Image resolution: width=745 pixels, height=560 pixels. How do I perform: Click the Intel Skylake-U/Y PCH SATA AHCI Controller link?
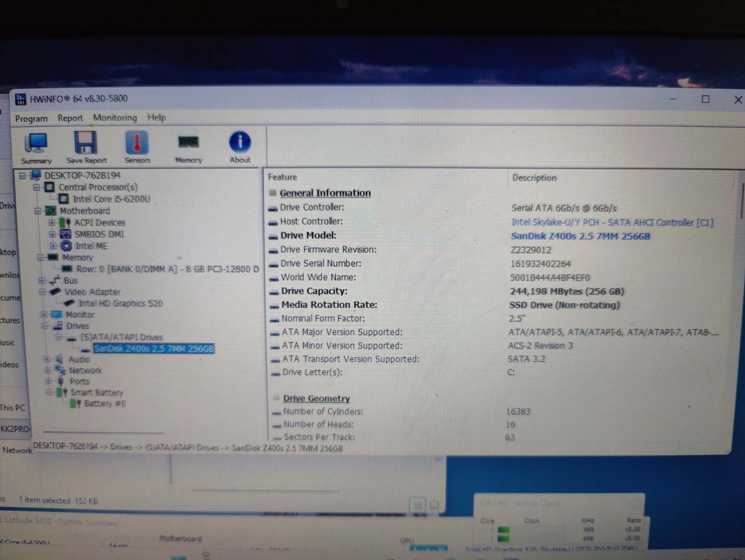pos(612,223)
